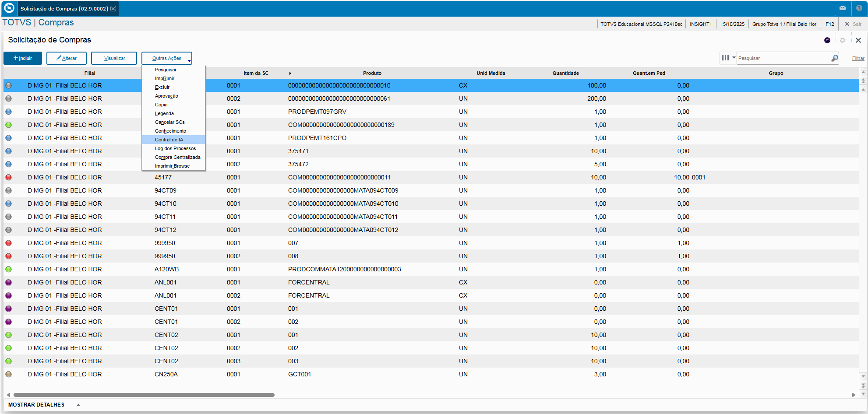Click the blue status dot on row 94CT10
This screenshot has height=414, width=868.
click(x=8, y=203)
